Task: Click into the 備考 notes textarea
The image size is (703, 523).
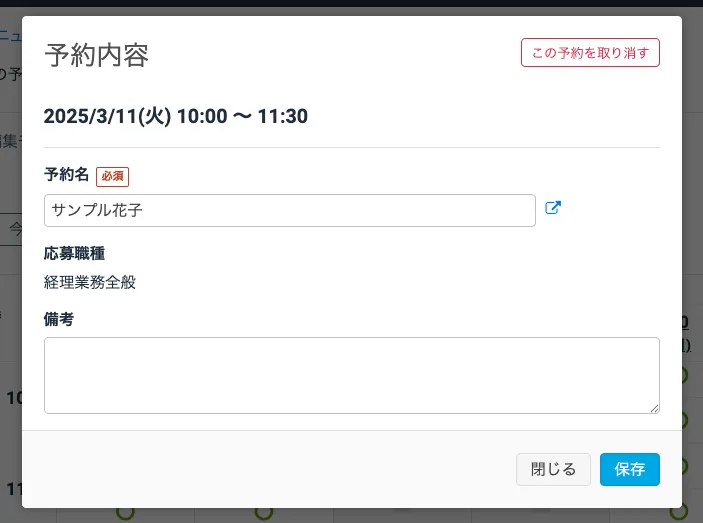Action: tap(351, 375)
